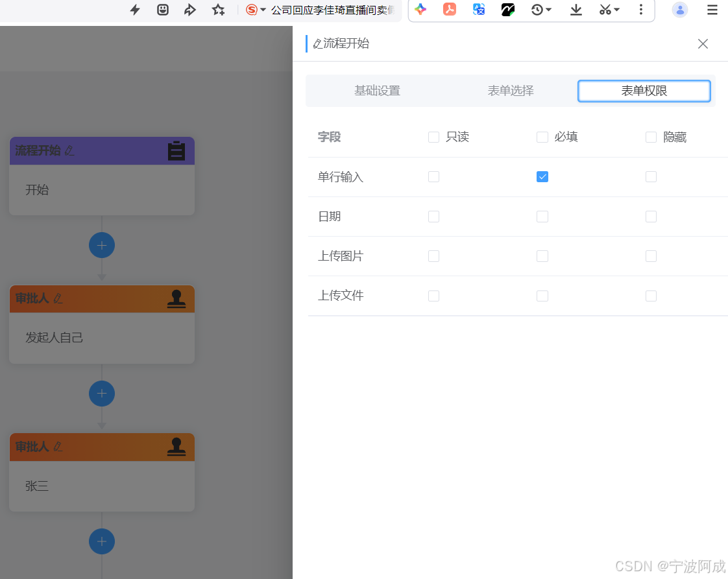The width and height of the screenshot is (728, 579).
Task: Open the 发起人自己 approver node
Action: 102,338
